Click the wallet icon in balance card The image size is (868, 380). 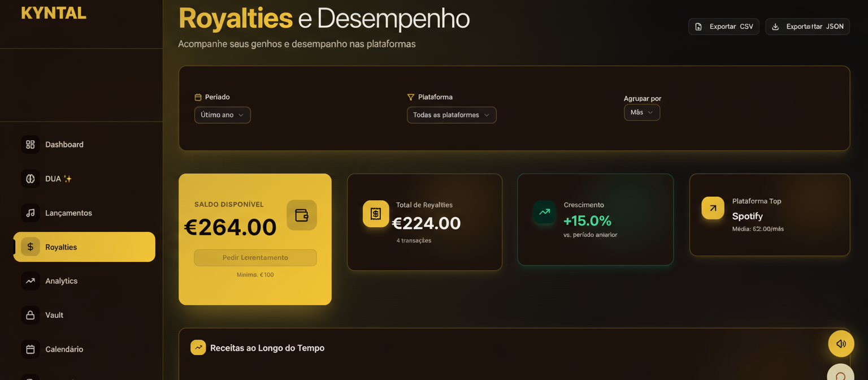[x=302, y=215]
